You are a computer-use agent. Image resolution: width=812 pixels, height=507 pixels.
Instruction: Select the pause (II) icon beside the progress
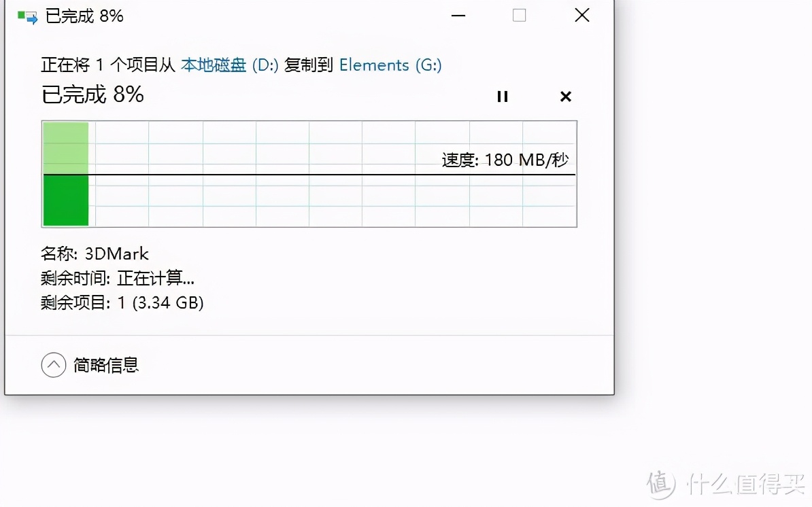click(x=503, y=97)
